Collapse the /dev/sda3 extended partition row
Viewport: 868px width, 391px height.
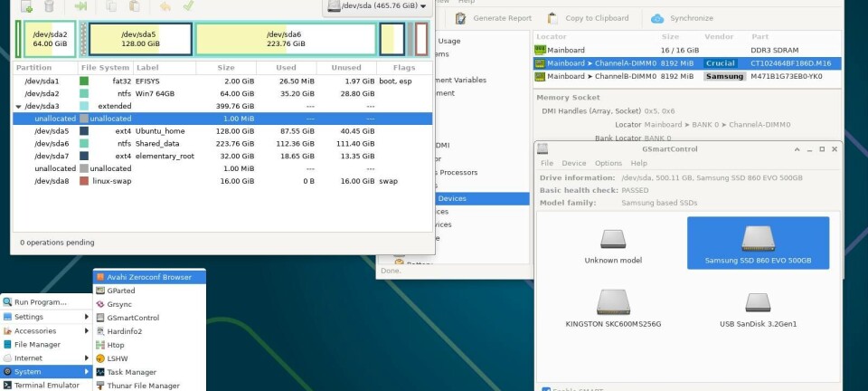pyautogui.click(x=18, y=106)
